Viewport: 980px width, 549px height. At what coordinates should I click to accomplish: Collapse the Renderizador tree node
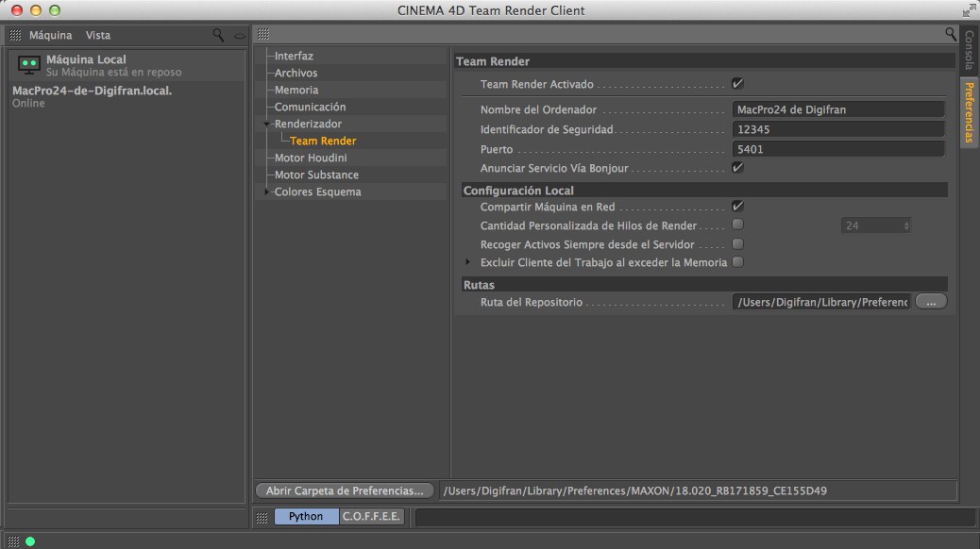[267, 125]
